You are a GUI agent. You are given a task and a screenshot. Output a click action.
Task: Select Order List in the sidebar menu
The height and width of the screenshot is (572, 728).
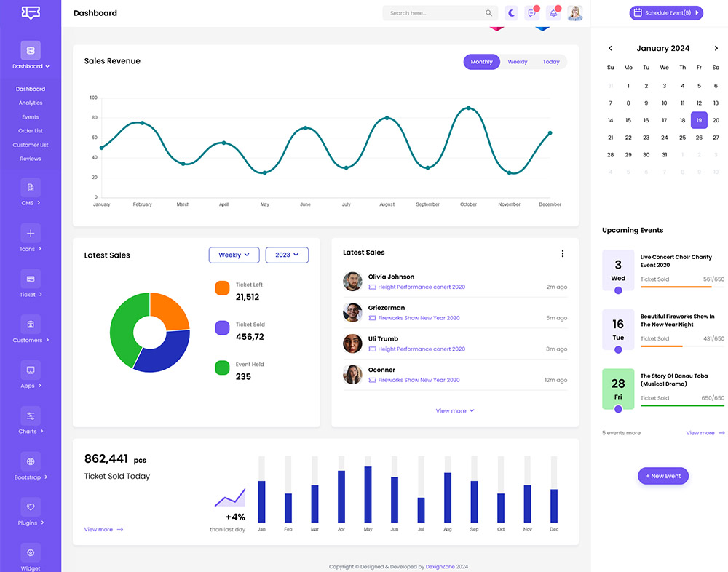31,131
